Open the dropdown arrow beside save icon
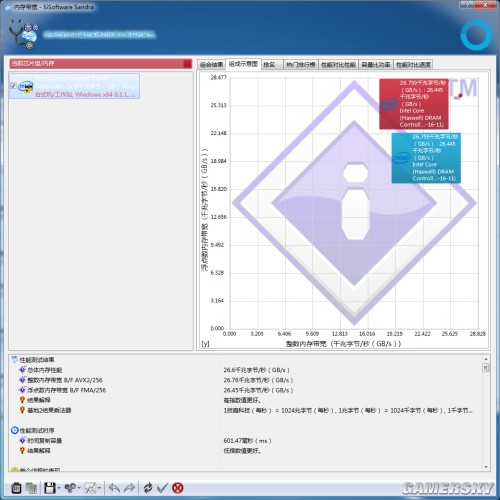 pos(58,489)
